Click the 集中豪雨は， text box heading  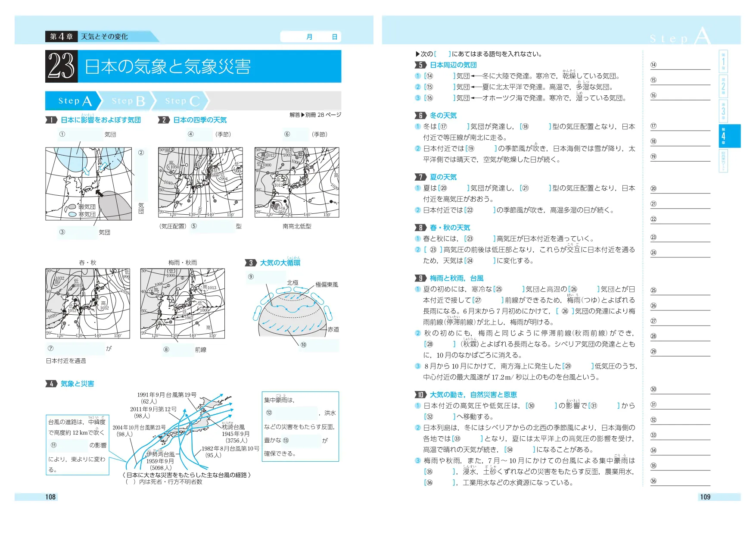click(x=279, y=400)
